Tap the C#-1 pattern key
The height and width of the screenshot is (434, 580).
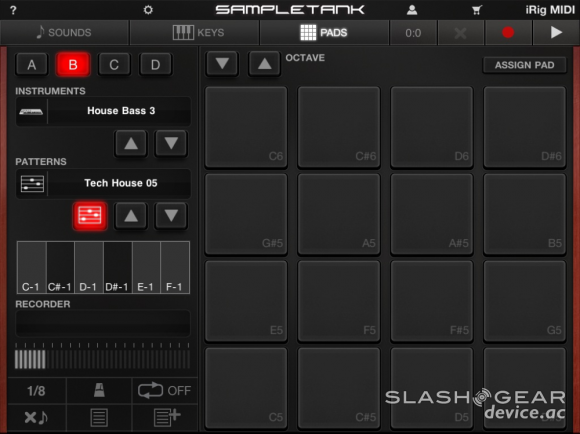[60, 267]
